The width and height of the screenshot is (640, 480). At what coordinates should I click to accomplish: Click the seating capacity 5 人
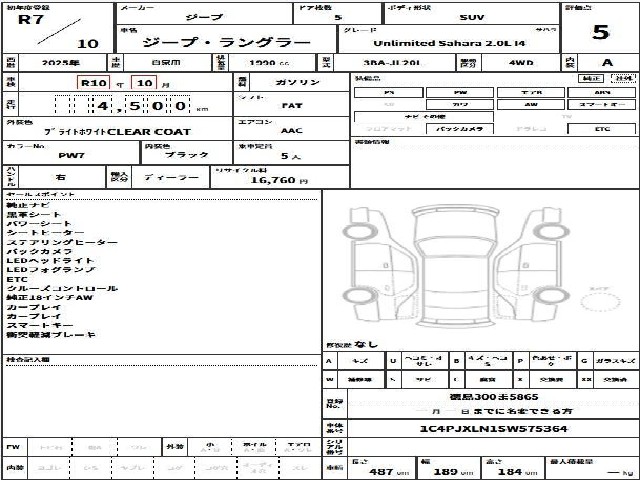291,156
